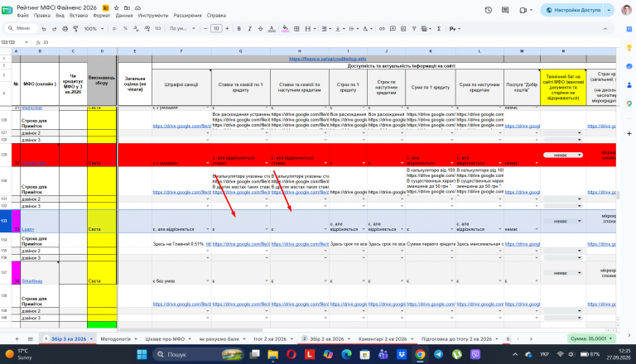Open horizontal align dropdown

(x=325, y=29)
